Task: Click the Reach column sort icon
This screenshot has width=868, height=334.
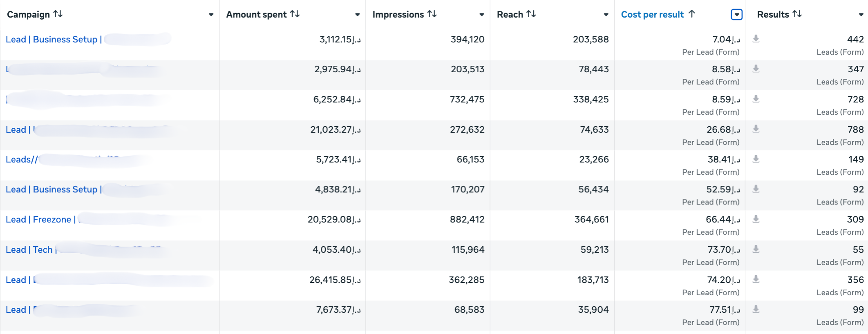Action: [x=531, y=14]
